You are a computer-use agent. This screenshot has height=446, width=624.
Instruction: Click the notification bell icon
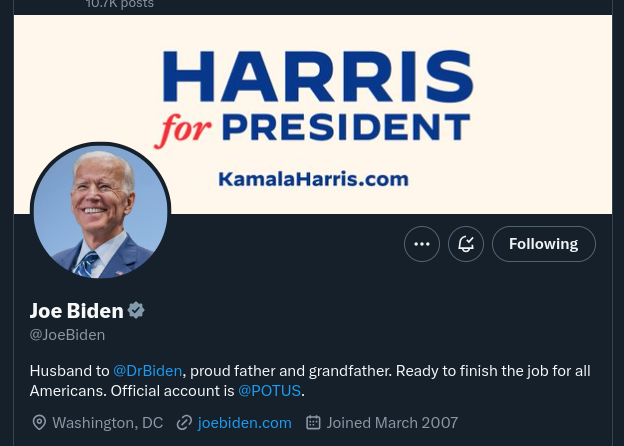466,244
